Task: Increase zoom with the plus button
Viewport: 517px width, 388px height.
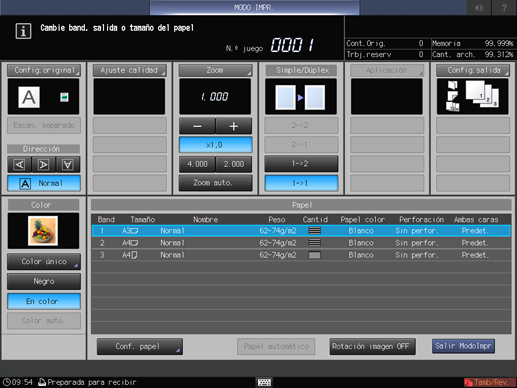Action: point(234,126)
